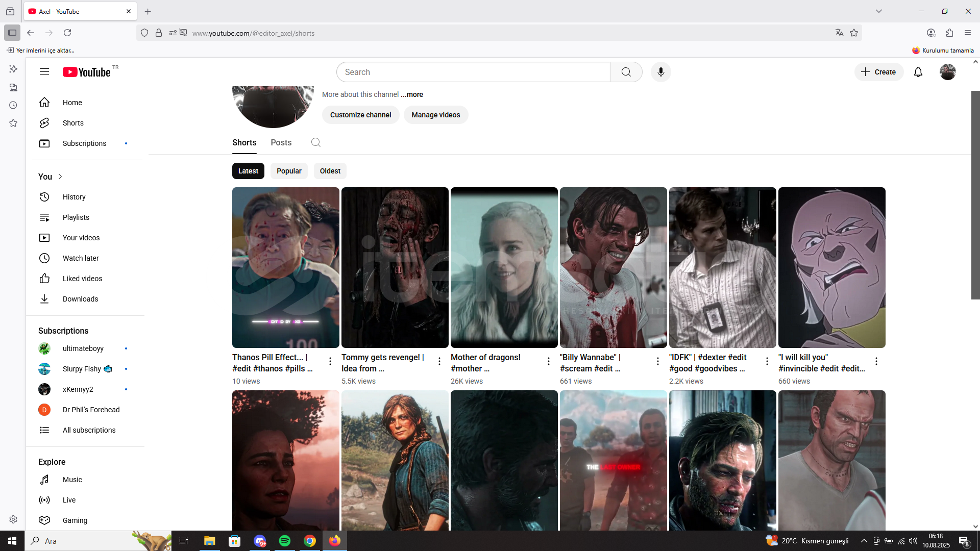Image resolution: width=980 pixels, height=551 pixels.
Task: Click the page vertical scrollbar
Action: [x=975, y=195]
